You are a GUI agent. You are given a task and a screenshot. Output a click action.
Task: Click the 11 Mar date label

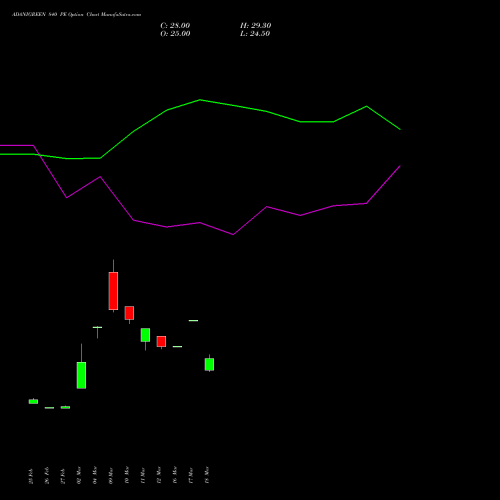click(143, 476)
